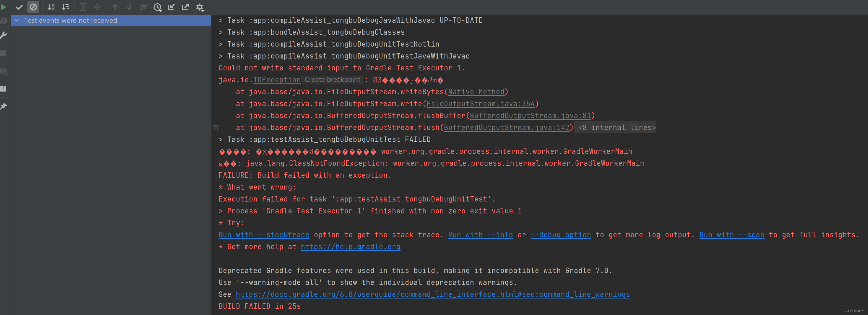Visit https://help.gradle.org for help
This screenshot has width=868, height=315.
[350, 246]
